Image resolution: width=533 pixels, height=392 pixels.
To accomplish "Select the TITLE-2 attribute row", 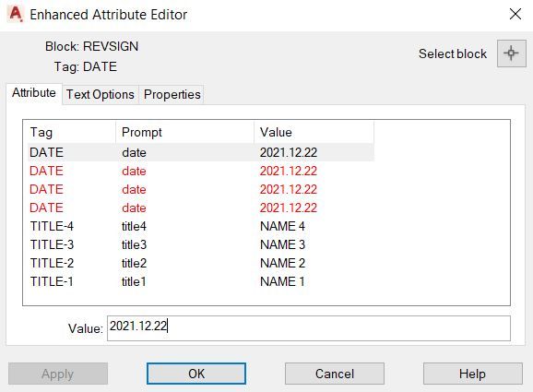I will pyautogui.click(x=201, y=263).
